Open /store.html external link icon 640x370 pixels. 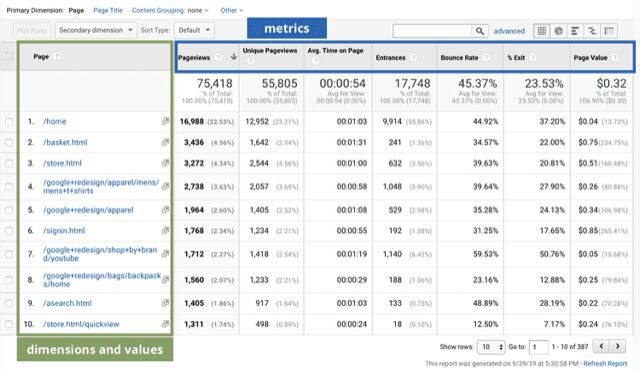(165, 163)
